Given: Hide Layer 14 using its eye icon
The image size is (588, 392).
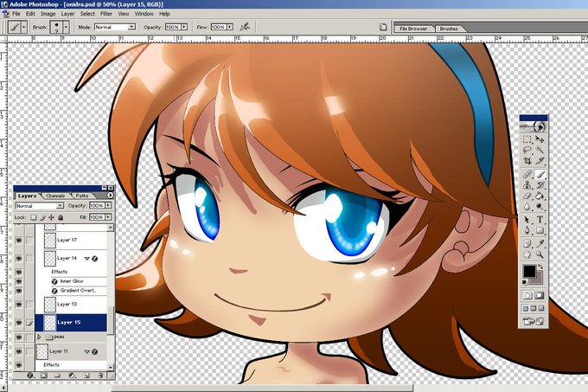Looking at the screenshot, I should [x=19, y=259].
